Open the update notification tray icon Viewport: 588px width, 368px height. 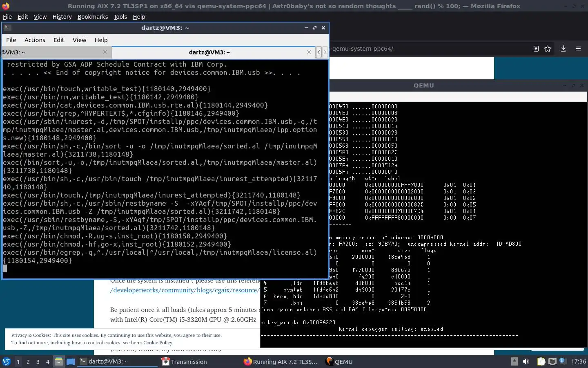(x=562, y=361)
